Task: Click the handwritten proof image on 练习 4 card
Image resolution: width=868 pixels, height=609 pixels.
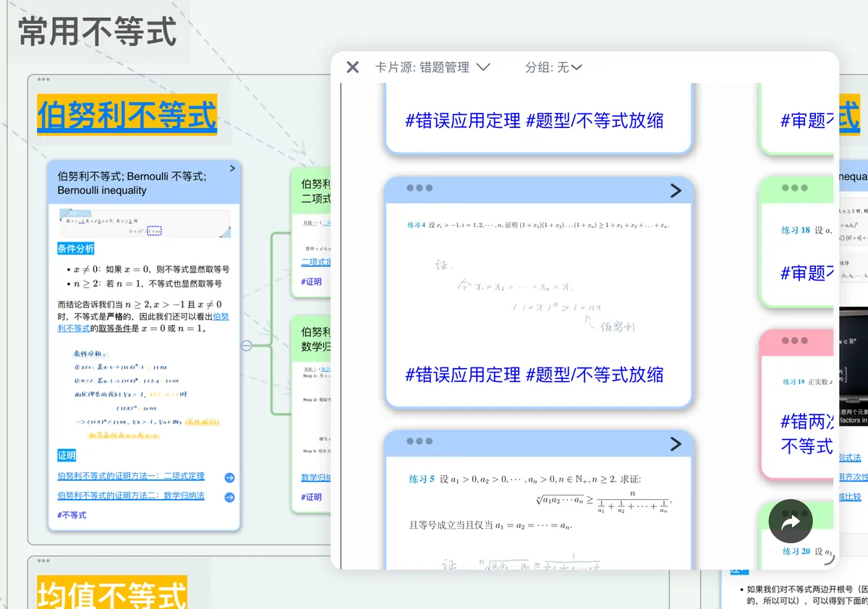Action: 536,297
